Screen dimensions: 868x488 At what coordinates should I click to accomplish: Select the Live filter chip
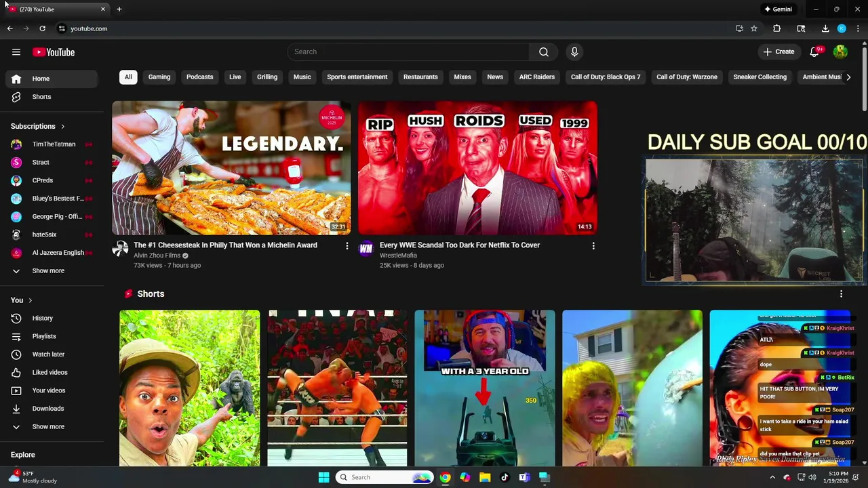click(235, 77)
